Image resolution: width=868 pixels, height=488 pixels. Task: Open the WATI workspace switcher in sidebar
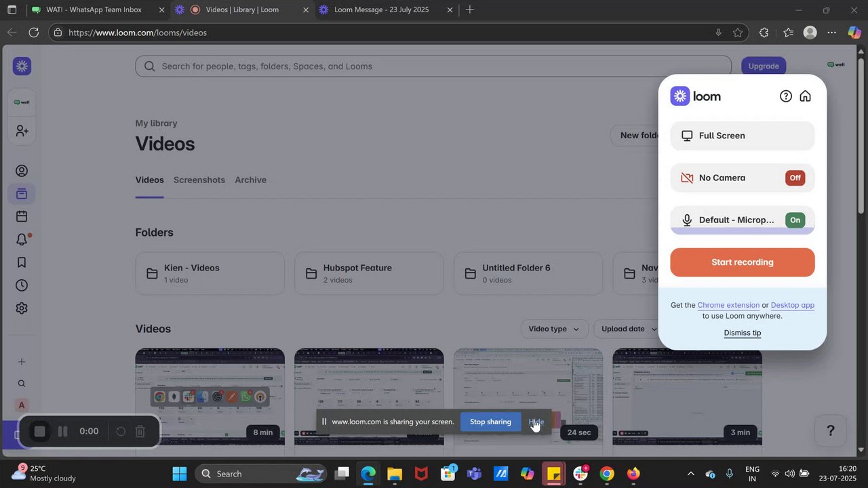tap(22, 102)
